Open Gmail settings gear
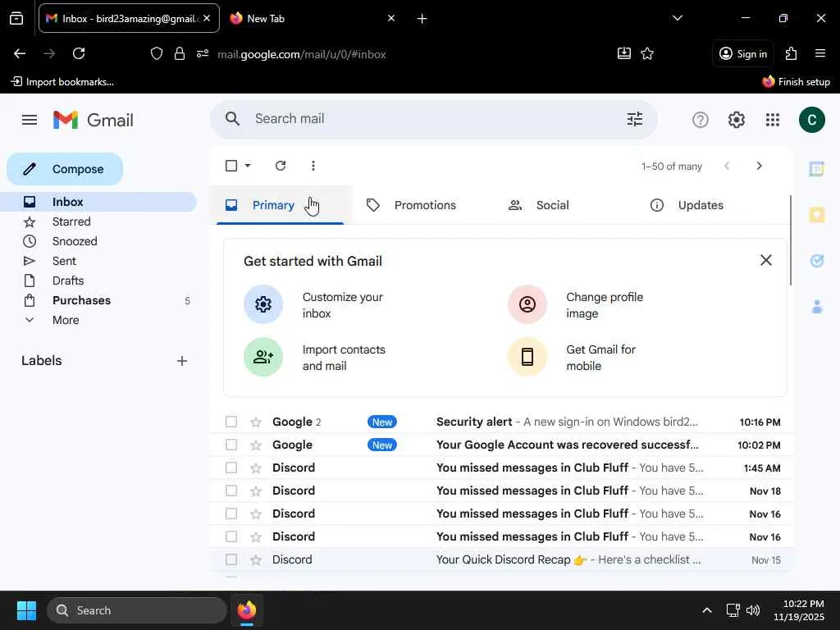The height and width of the screenshot is (630, 840). pos(736,120)
